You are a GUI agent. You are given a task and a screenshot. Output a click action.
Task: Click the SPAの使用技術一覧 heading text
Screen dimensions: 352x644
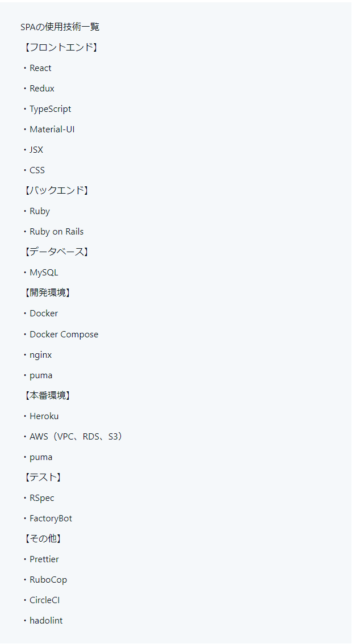60,27
